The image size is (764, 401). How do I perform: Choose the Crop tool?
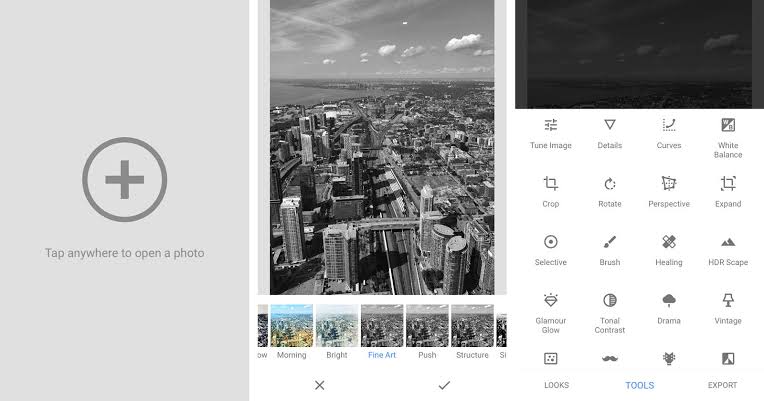tap(550, 190)
